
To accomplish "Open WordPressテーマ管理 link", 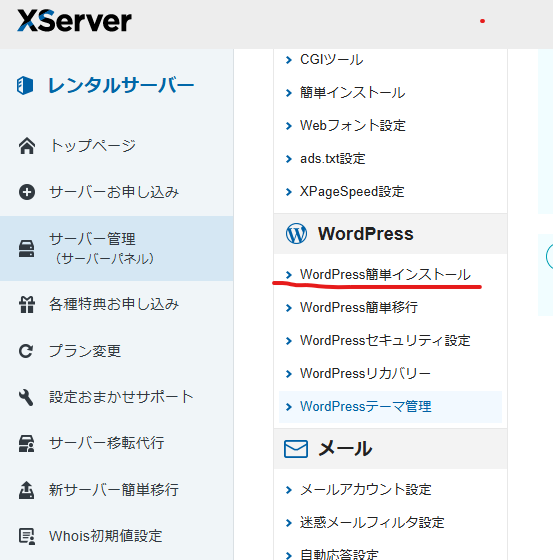I will [x=366, y=406].
